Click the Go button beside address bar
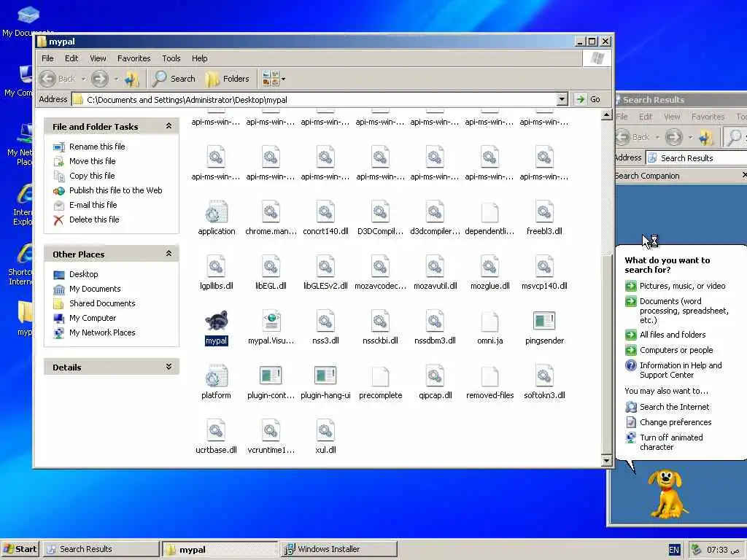The width and height of the screenshot is (747, 560). (589, 99)
